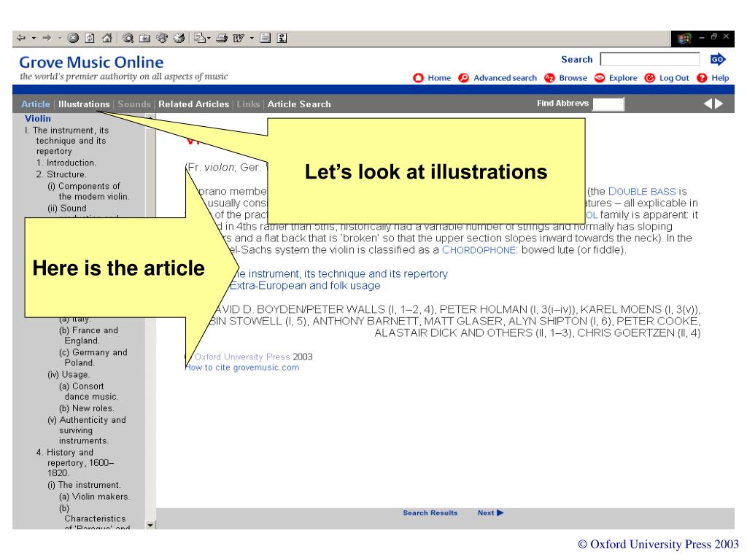Click the sidebar scrollbar down arrow
747x560 pixels.
pos(150,525)
